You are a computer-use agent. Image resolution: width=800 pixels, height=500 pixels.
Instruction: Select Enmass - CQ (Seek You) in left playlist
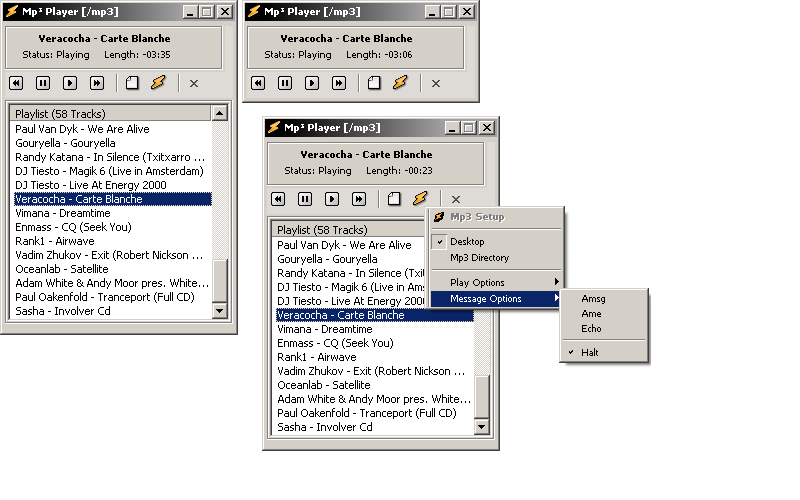[113, 227]
